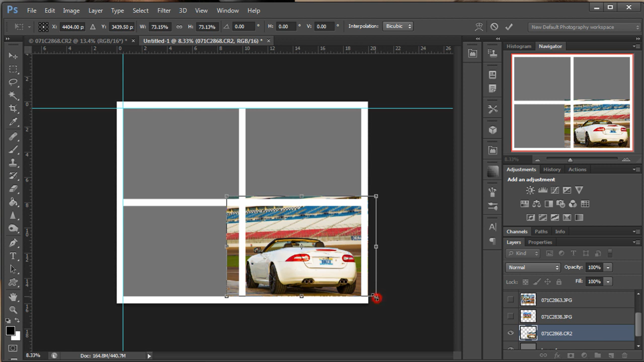Open the Interpolation dropdown
Image resolution: width=644 pixels, height=362 pixels.
[x=397, y=26]
